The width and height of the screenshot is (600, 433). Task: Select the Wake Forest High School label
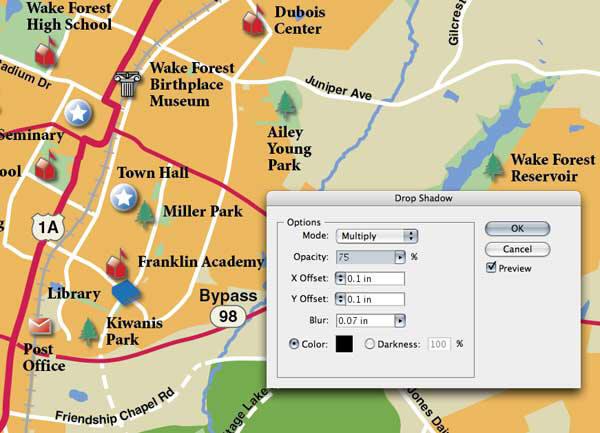(69, 16)
